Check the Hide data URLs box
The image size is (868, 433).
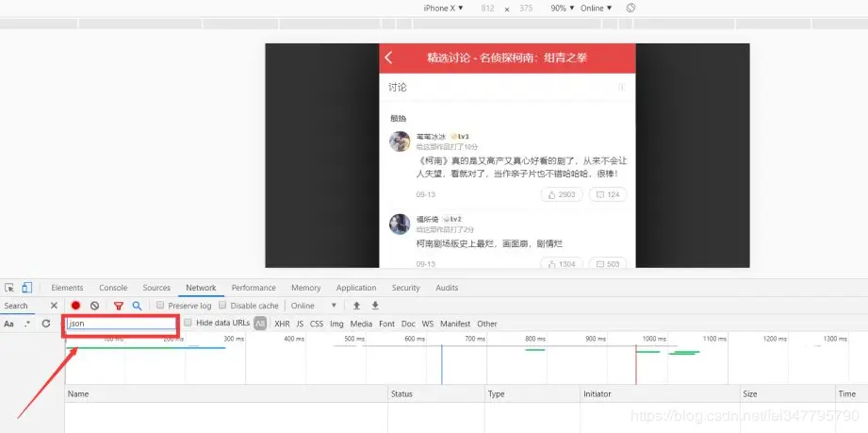pyautogui.click(x=188, y=323)
